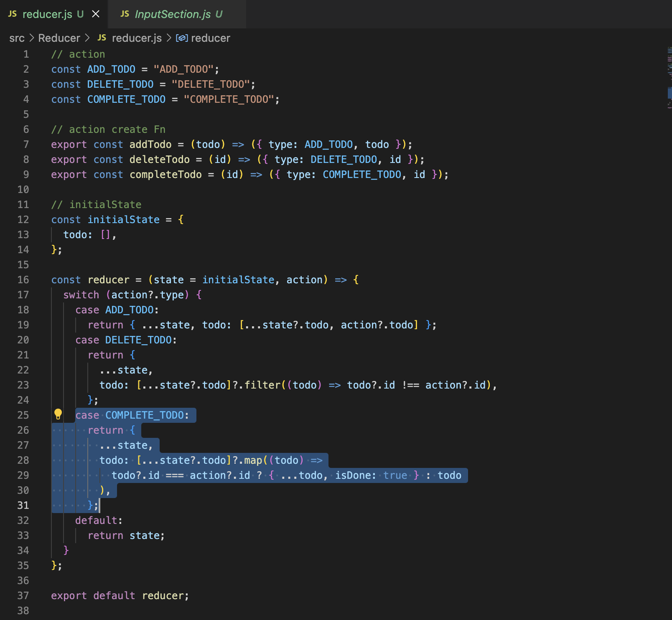Click map on line 28

click(253, 460)
